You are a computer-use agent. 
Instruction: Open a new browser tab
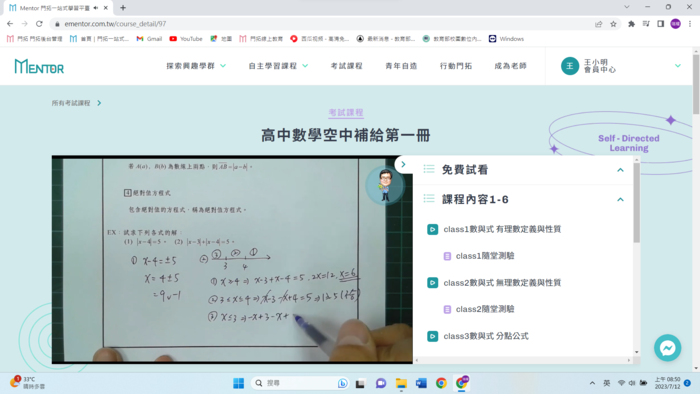[x=123, y=8]
